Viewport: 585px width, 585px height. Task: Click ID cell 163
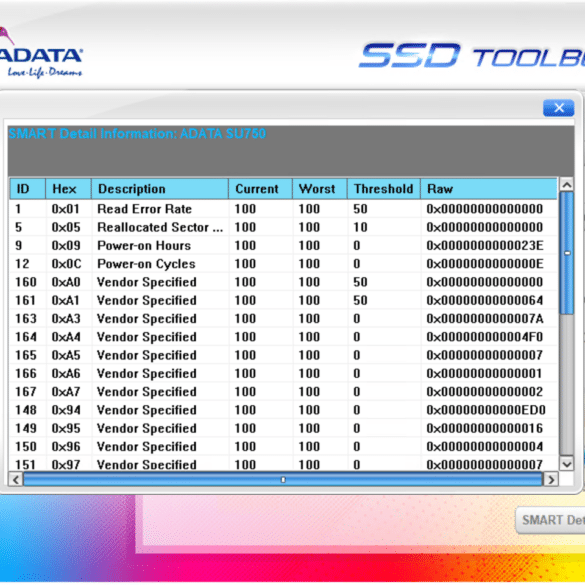pyautogui.click(x=26, y=319)
